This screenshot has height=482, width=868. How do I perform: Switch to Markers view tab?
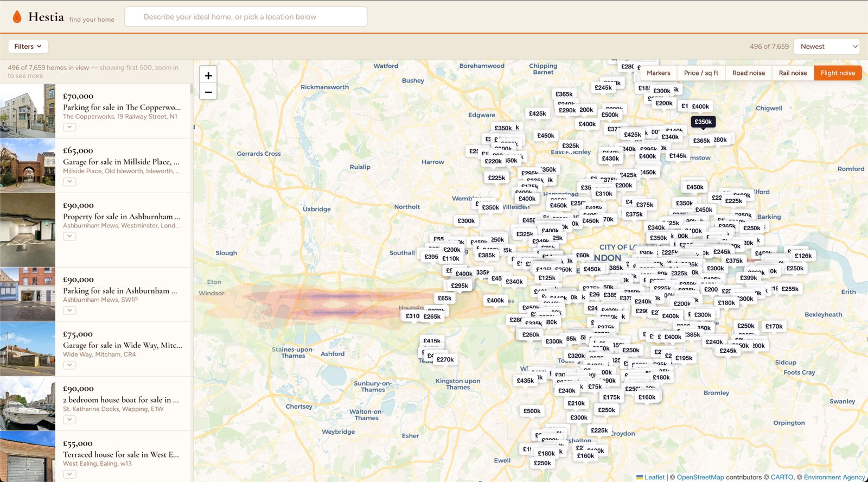click(658, 73)
